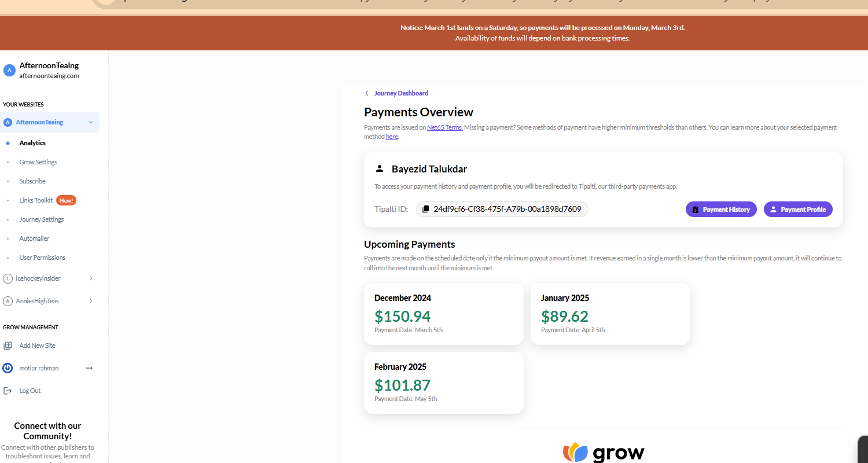Select the December 2024 payment card
This screenshot has height=463, width=868.
pos(444,314)
